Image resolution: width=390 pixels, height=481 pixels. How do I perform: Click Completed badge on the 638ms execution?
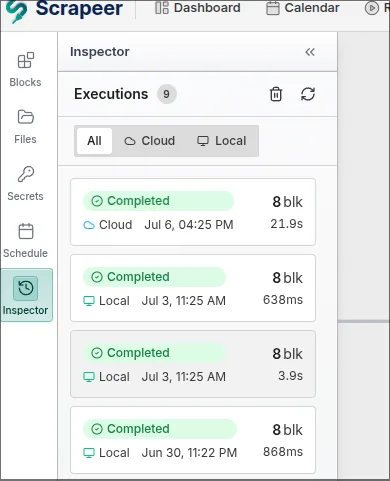(154, 277)
